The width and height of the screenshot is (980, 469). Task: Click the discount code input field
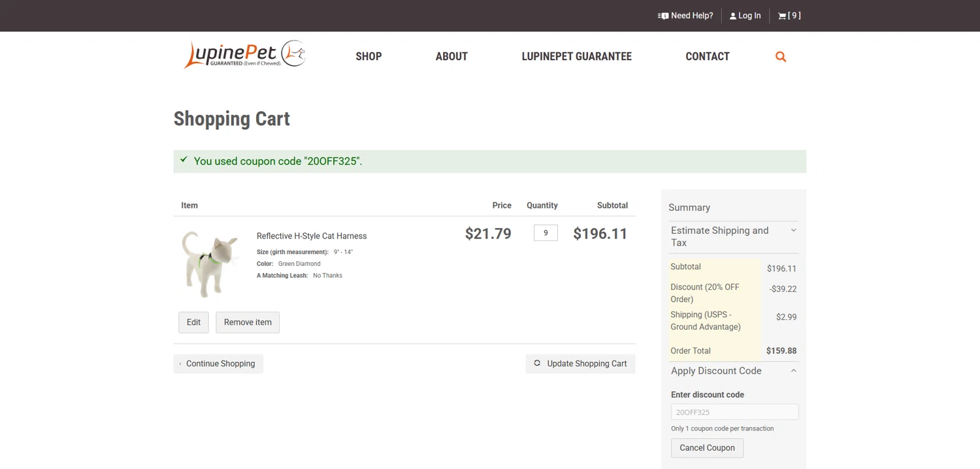(734, 412)
